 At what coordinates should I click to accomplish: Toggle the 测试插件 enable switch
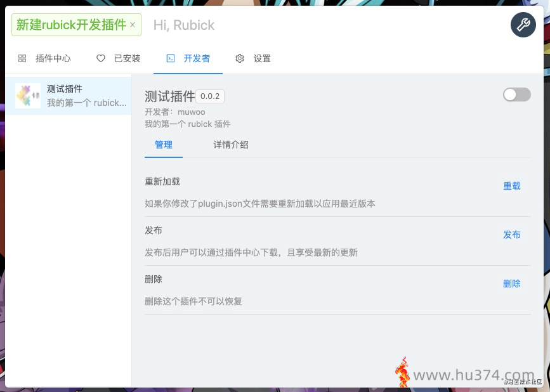point(516,95)
